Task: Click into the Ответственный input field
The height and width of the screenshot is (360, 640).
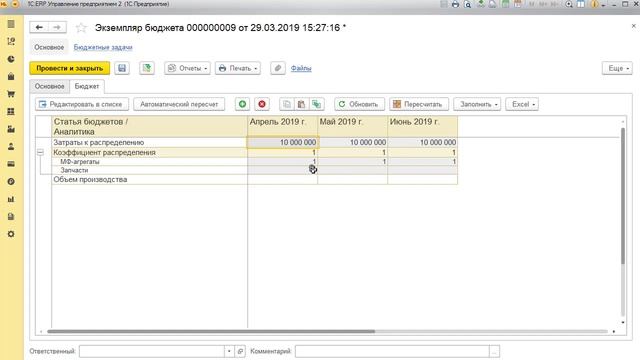Action: 151,351
